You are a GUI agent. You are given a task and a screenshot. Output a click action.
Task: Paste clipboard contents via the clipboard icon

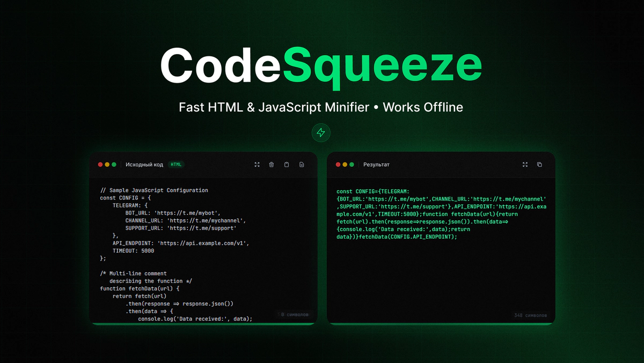[286, 165]
